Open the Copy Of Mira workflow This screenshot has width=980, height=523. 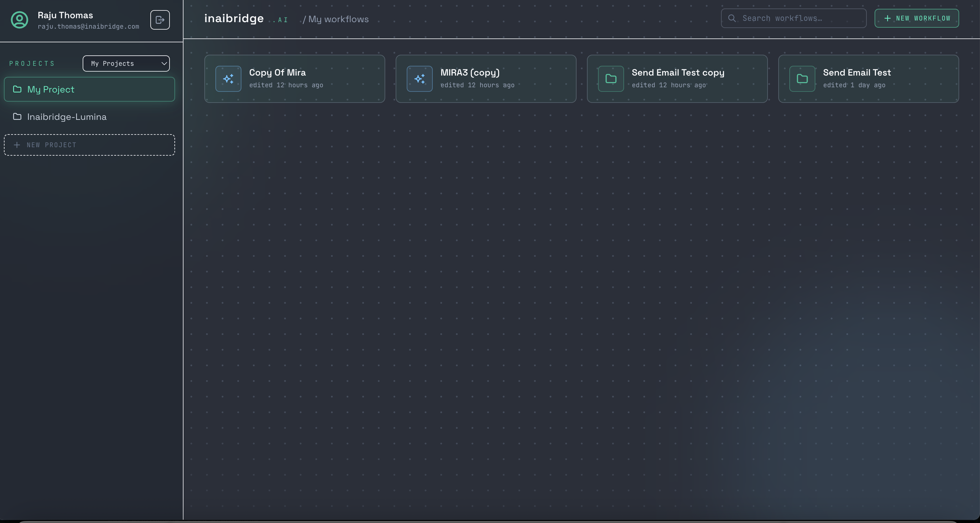point(294,79)
